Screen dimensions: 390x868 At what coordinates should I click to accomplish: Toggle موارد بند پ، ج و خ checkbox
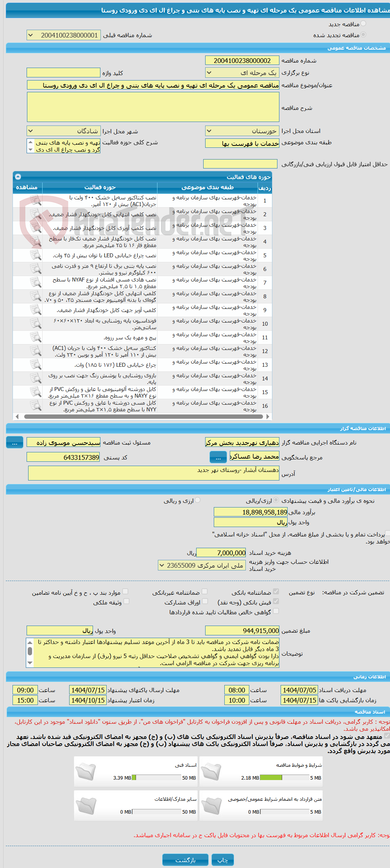pyautogui.click(x=125, y=592)
